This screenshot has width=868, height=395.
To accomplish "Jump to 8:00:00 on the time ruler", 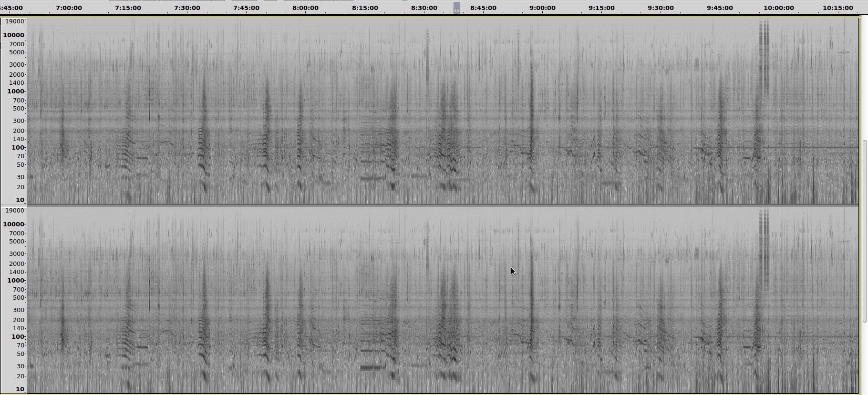I will coord(305,8).
